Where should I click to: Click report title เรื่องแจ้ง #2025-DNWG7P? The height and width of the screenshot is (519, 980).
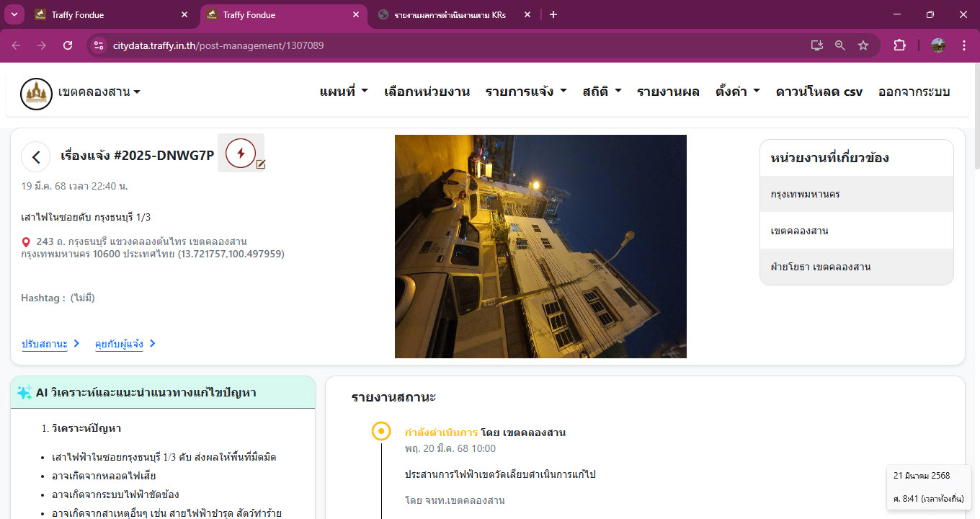(x=138, y=155)
